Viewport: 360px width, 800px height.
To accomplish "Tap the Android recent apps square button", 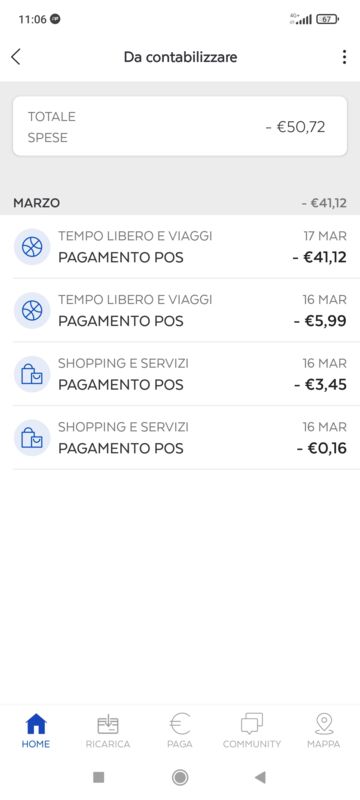I will (99, 777).
